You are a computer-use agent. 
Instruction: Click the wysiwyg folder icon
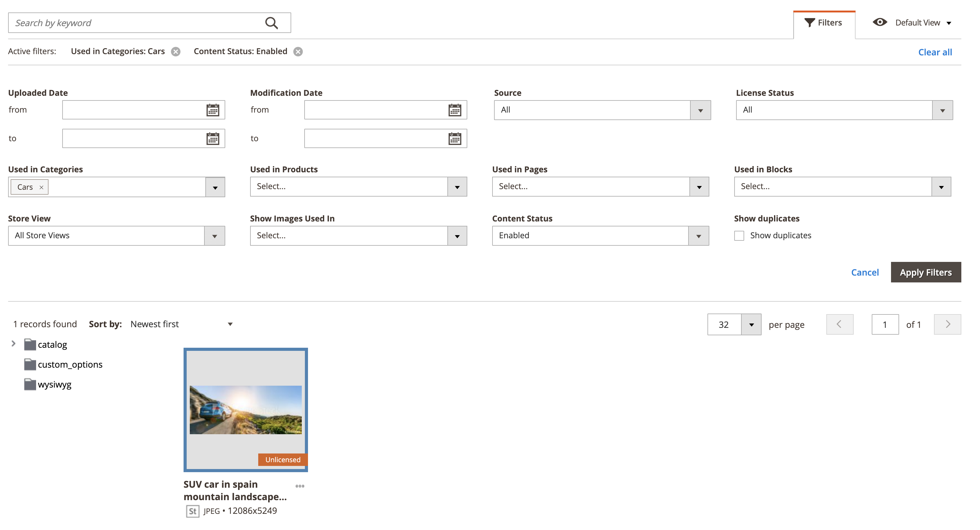tap(30, 384)
